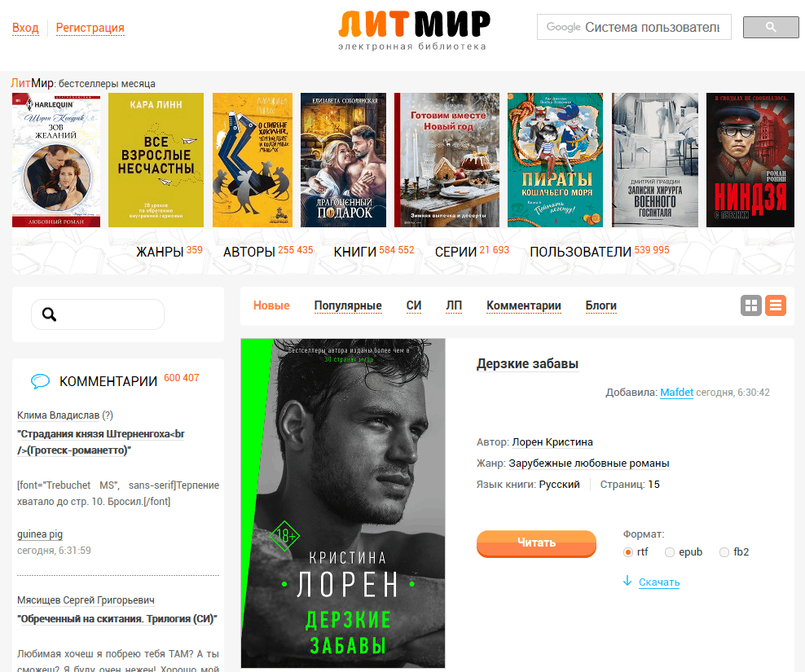Click the Google custom search field
The image size is (805, 672).
point(634,27)
